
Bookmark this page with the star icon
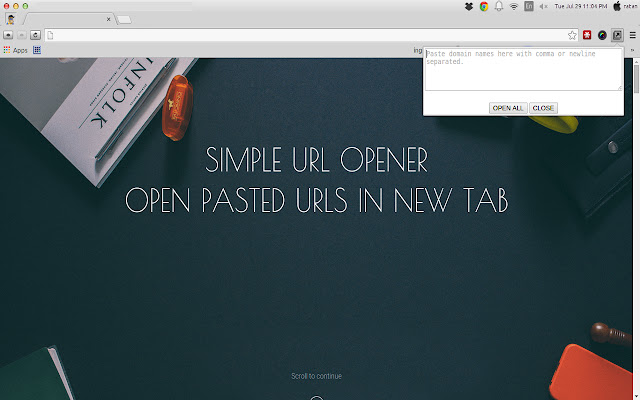pyautogui.click(x=572, y=35)
